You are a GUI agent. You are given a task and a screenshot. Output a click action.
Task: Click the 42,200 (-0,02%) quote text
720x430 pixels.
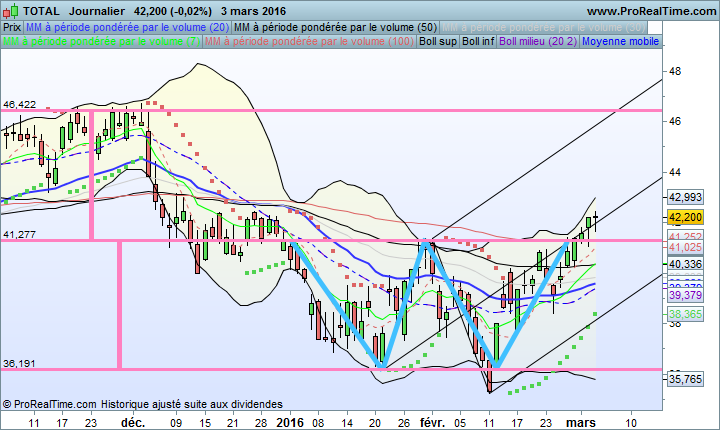click(173, 11)
